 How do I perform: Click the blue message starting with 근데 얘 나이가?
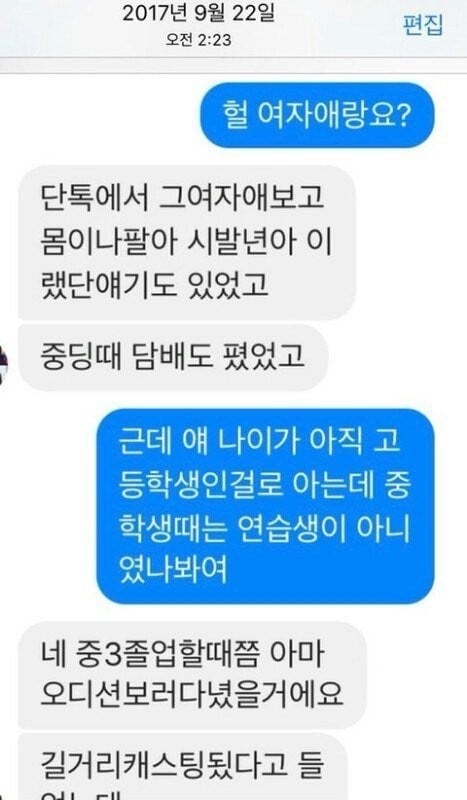[x=265, y=506]
